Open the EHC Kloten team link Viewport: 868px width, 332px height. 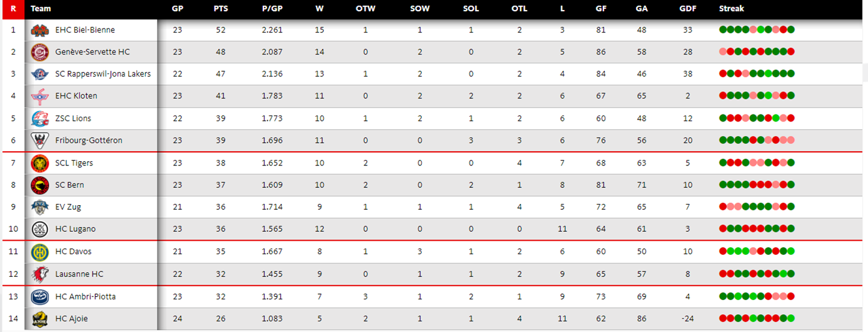[76, 96]
